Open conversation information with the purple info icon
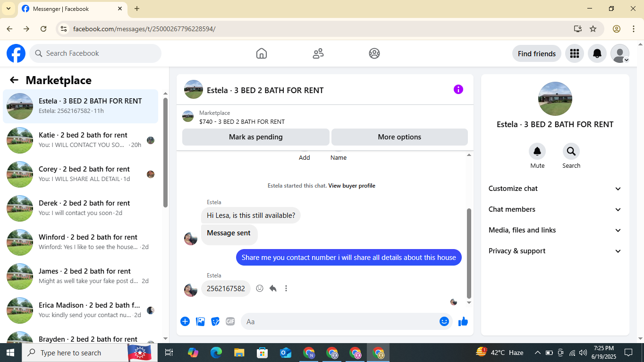The image size is (644, 362). tap(458, 89)
